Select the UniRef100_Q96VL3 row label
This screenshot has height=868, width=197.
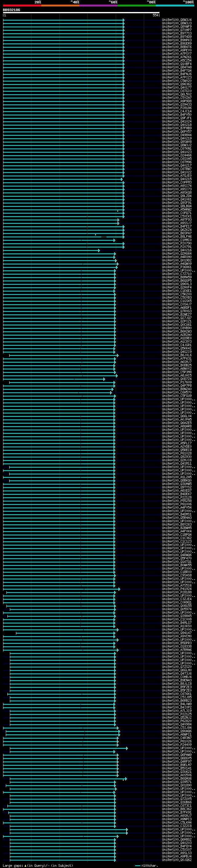click(177, 284)
